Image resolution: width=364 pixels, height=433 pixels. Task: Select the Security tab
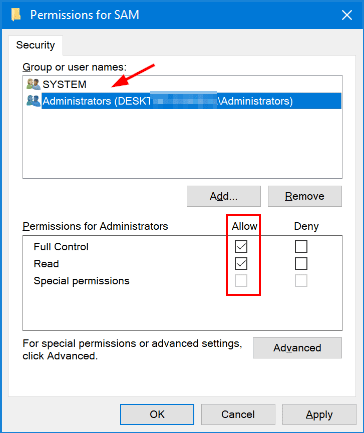pos(36,45)
